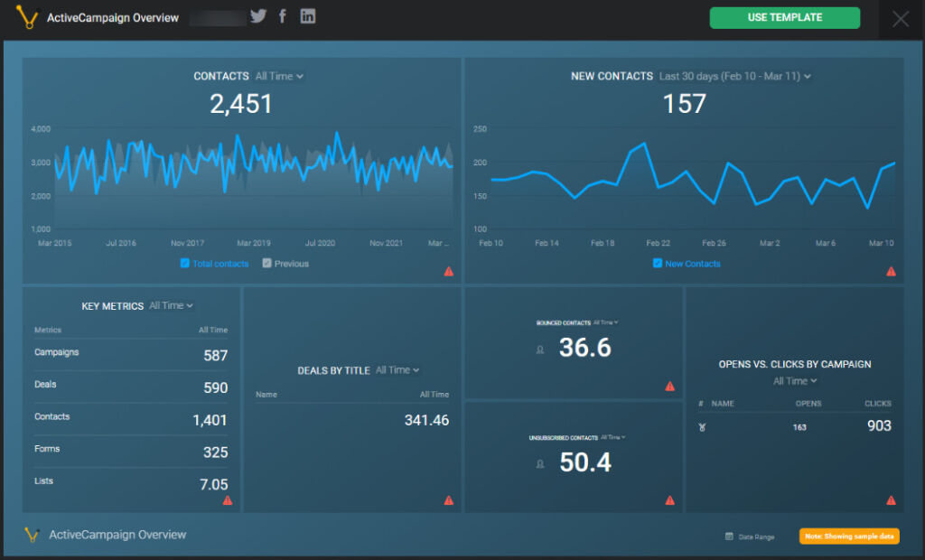Click the Twitter share icon

258,17
